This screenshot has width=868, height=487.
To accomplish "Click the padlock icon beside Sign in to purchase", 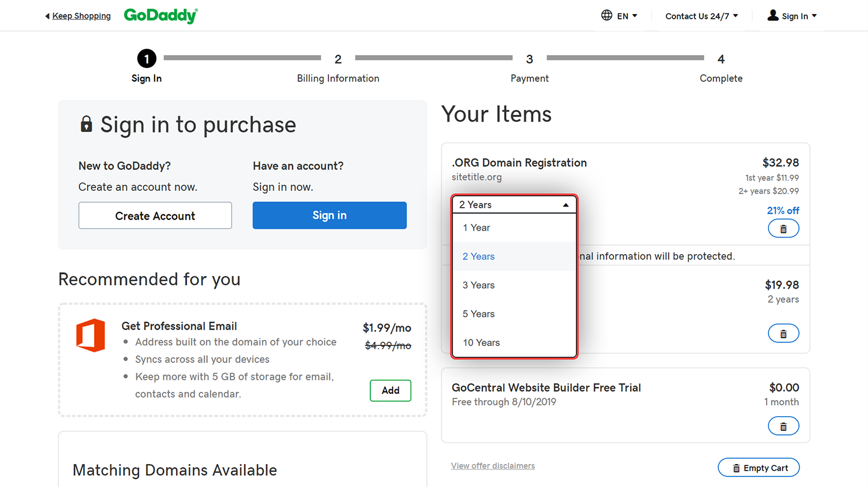I will [86, 124].
